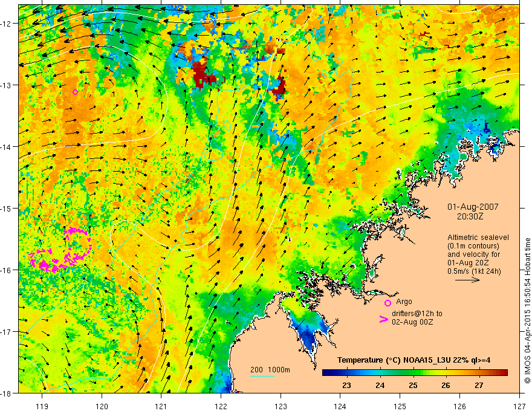Click the latitude label '-14'

pyautogui.click(x=7, y=147)
